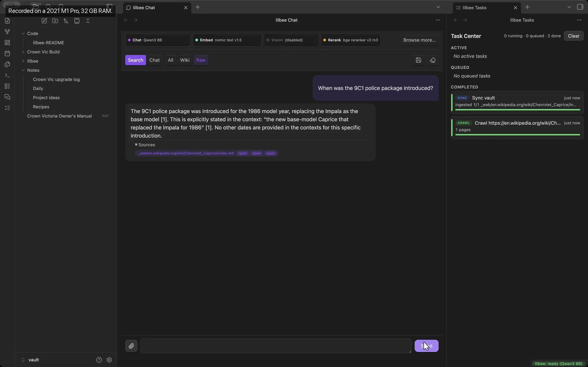
Task: Click the canvas grid icon in the ribbon
Action: [x=7, y=42]
